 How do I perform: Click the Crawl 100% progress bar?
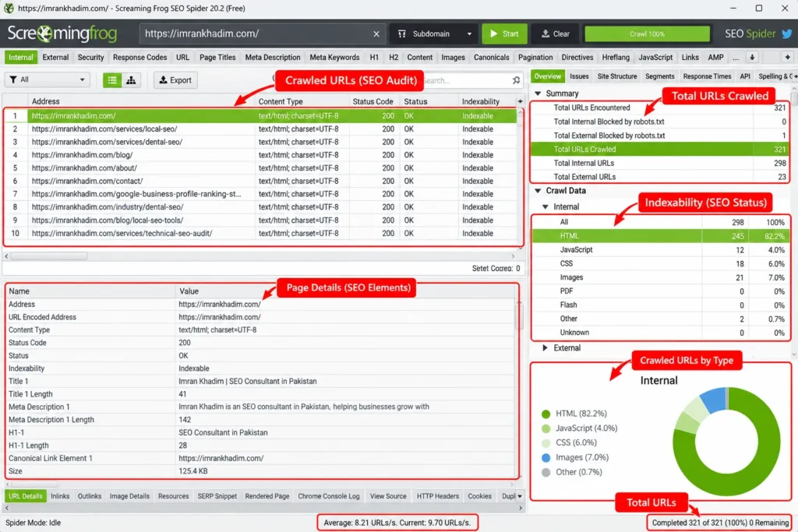coord(647,34)
